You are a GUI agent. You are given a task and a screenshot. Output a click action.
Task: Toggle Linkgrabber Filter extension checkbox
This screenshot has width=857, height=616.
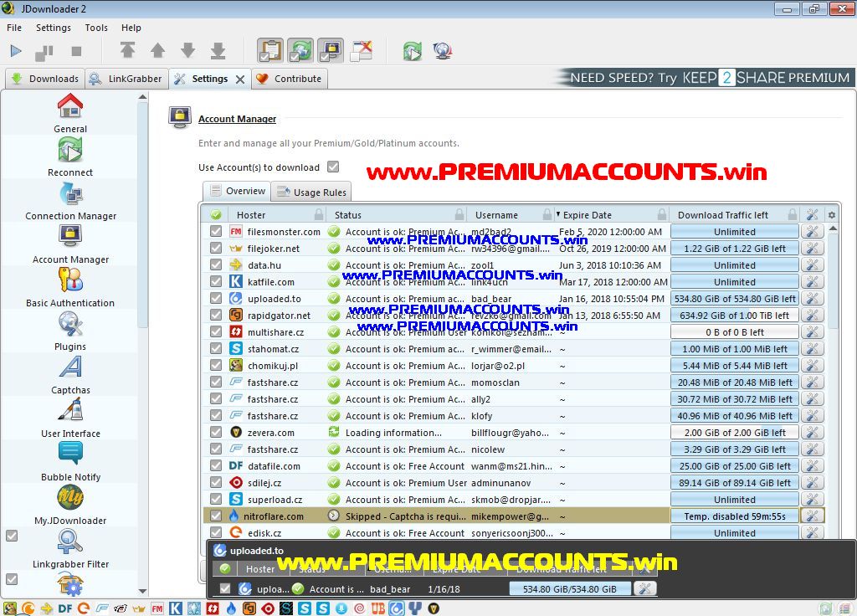click(x=12, y=536)
